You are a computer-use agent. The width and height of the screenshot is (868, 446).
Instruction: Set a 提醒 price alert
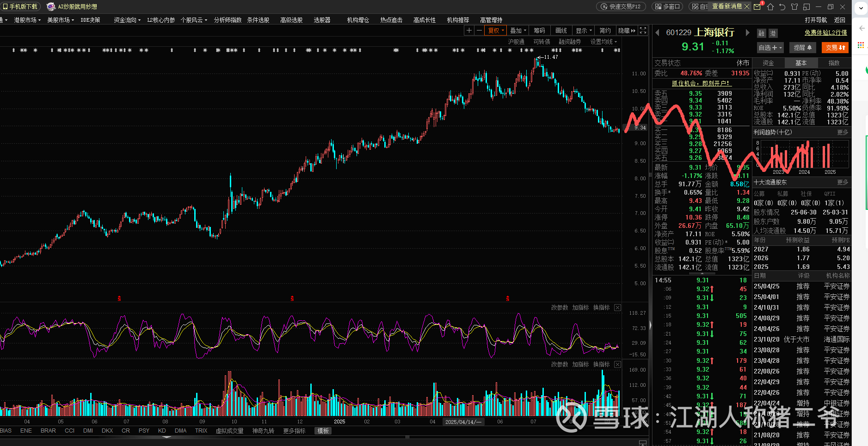803,48
